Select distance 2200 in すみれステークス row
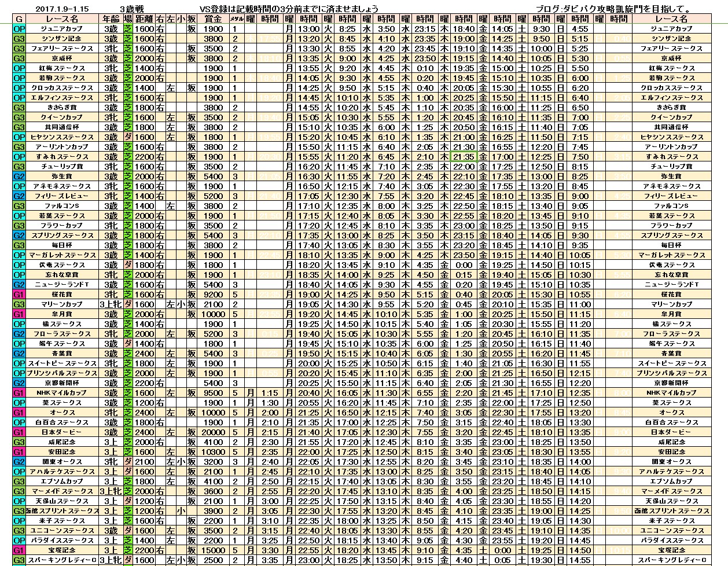 point(145,157)
